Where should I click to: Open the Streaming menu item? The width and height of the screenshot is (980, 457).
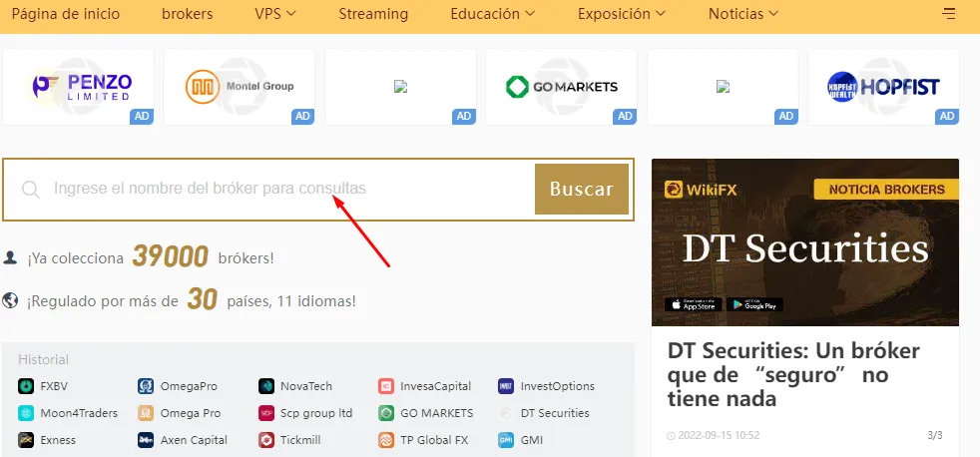[x=373, y=14]
